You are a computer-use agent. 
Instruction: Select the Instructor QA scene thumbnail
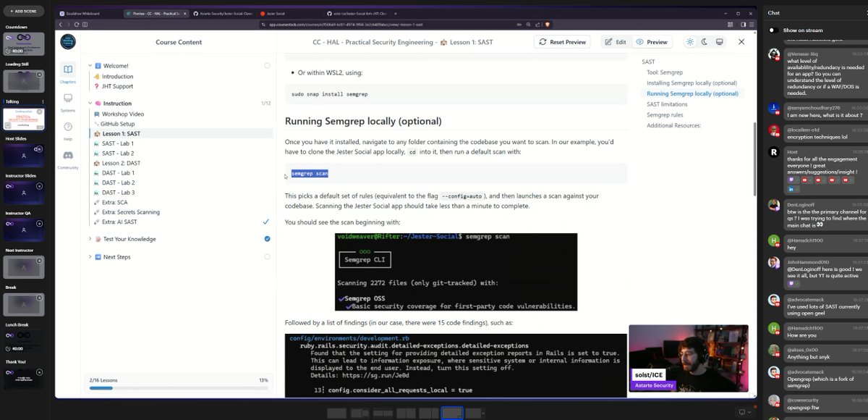[25, 230]
